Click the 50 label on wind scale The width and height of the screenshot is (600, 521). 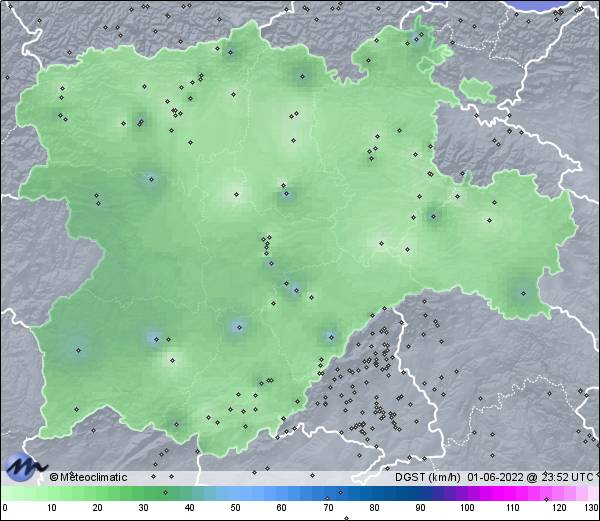tap(235, 508)
